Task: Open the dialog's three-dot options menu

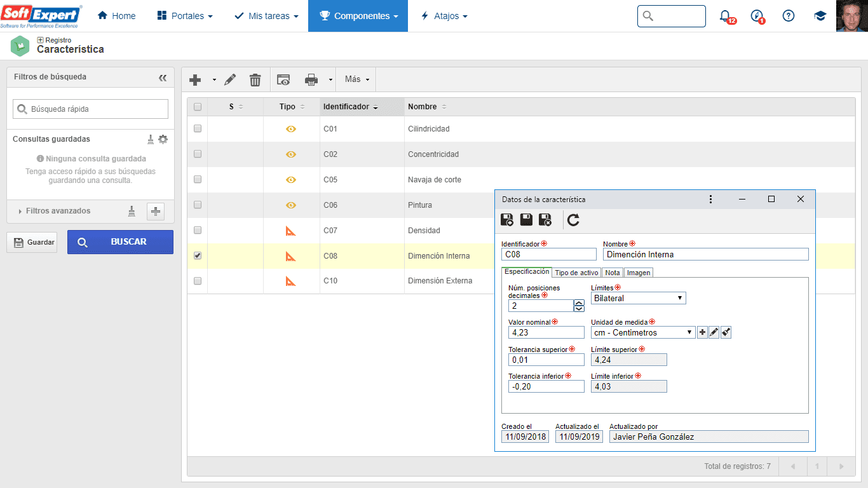Action: click(710, 200)
